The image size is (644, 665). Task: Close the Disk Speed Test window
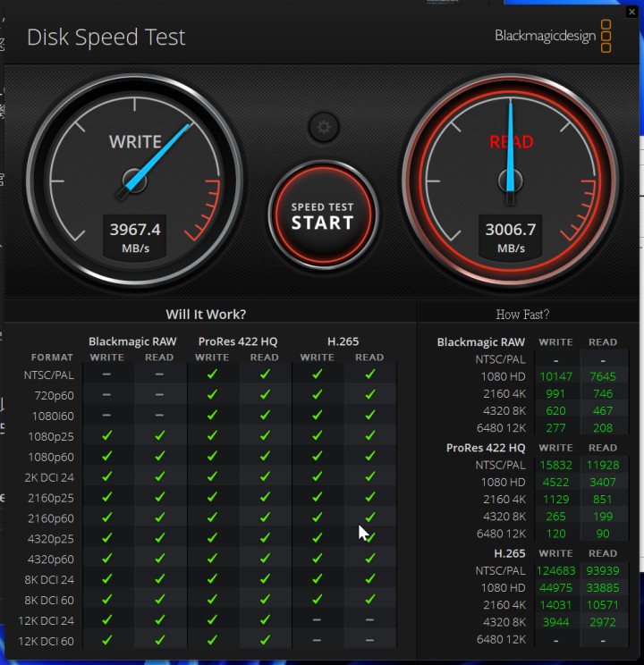631,12
